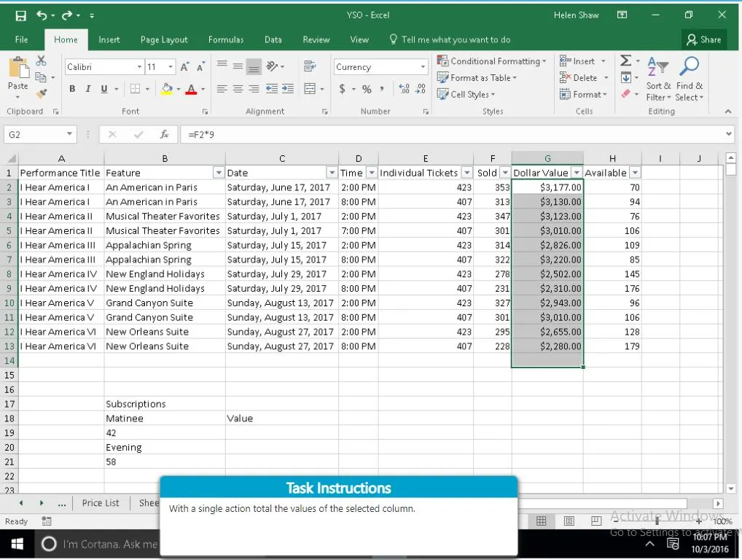Open Conditional Formatting options
This screenshot has height=560, width=742.
click(x=492, y=61)
